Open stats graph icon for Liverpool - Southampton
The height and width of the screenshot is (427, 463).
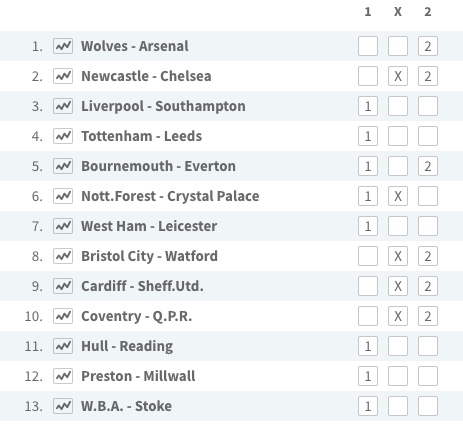pyautogui.click(x=63, y=106)
